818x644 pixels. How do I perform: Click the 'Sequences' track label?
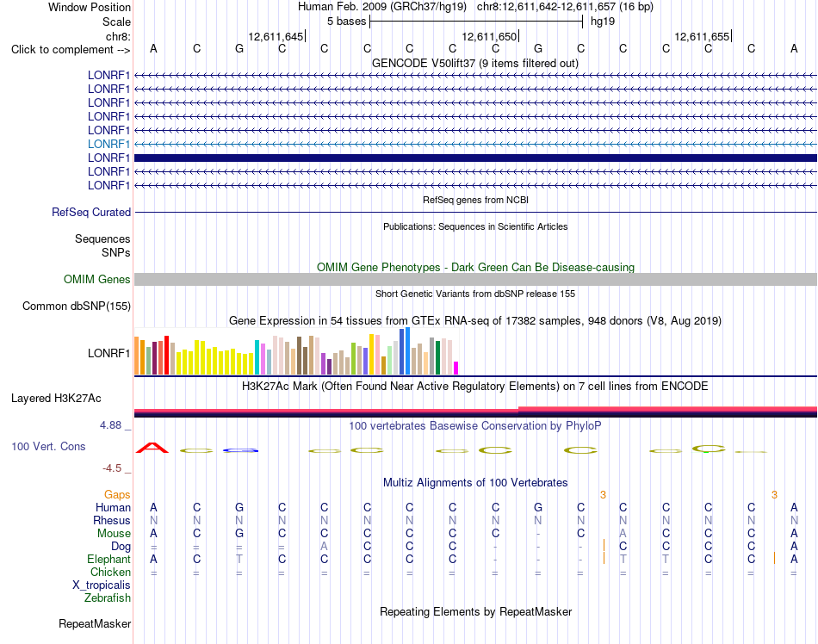coord(102,238)
